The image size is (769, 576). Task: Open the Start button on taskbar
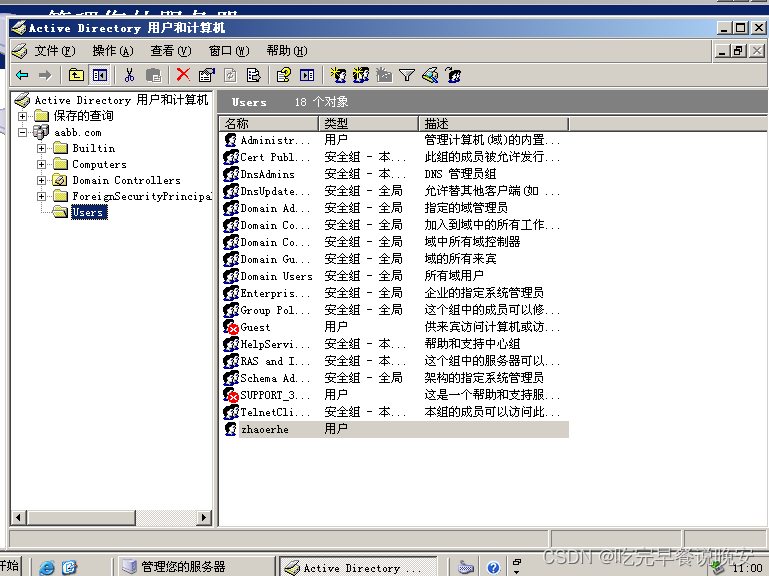tap(10, 566)
